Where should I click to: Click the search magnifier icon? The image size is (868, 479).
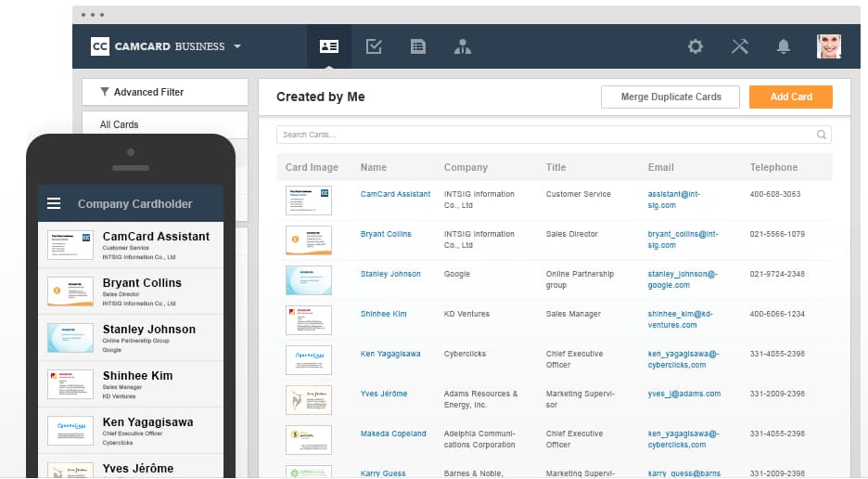(822, 135)
